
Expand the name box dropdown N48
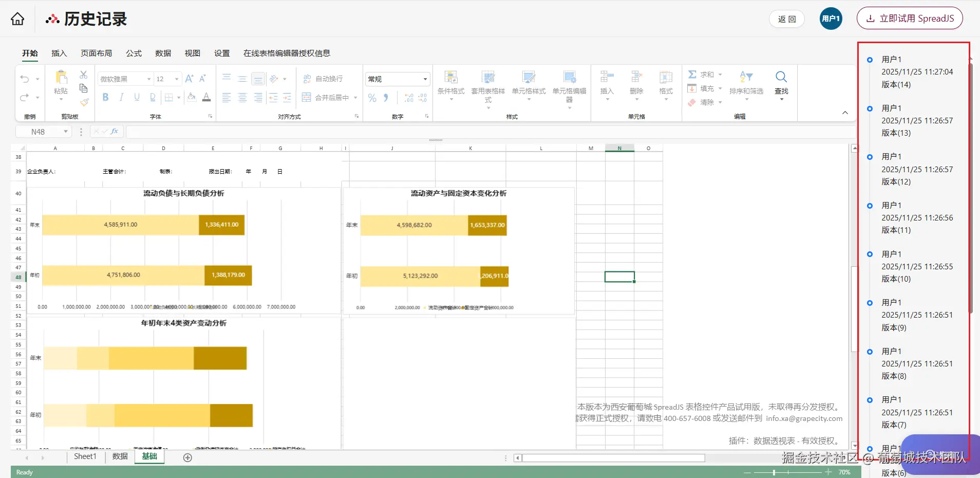[66, 132]
